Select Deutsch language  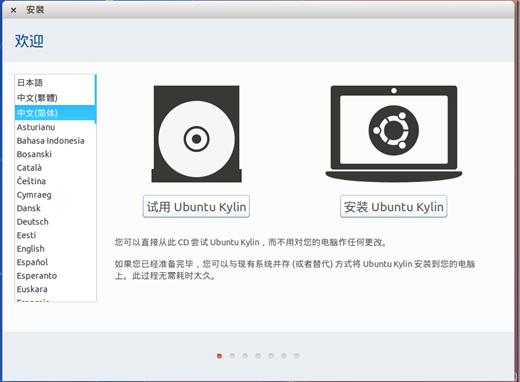click(55, 222)
